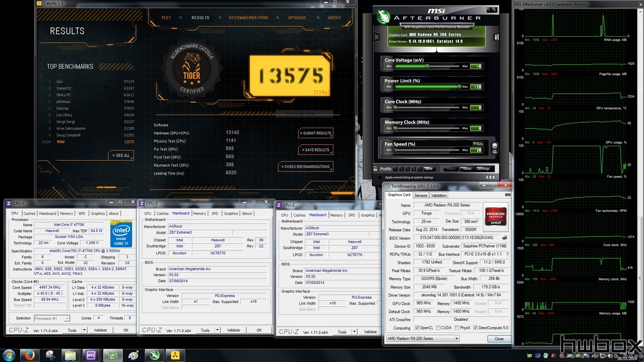Click Fan Speed slider track
The width and height of the screenshot is (644, 362).
(427, 150)
